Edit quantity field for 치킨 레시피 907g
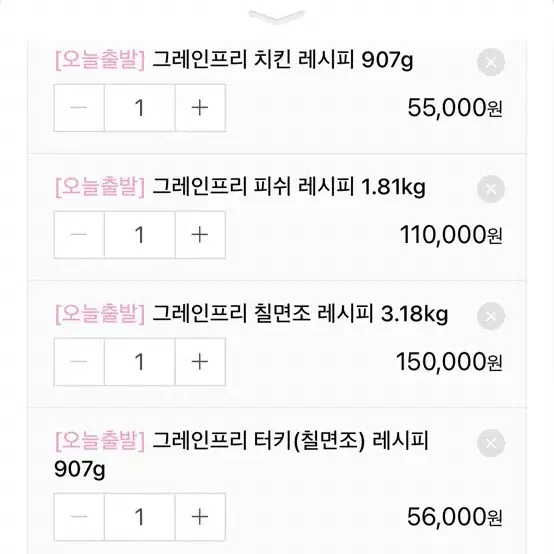 tap(140, 108)
